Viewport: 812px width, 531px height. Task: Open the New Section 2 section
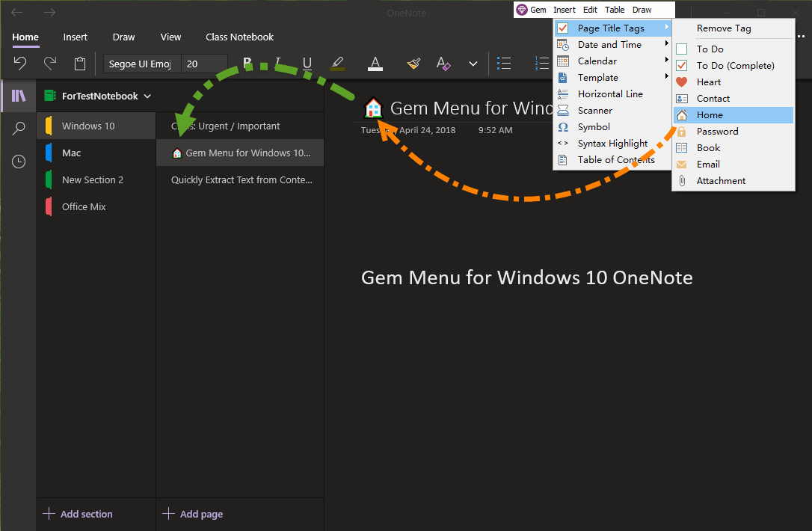coord(96,179)
